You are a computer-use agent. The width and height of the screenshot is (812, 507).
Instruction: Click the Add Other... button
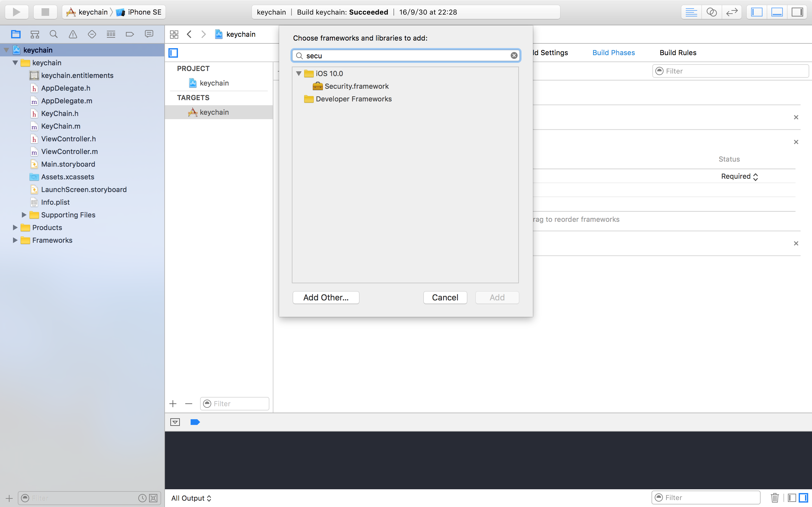pyautogui.click(x=326, y=298)
